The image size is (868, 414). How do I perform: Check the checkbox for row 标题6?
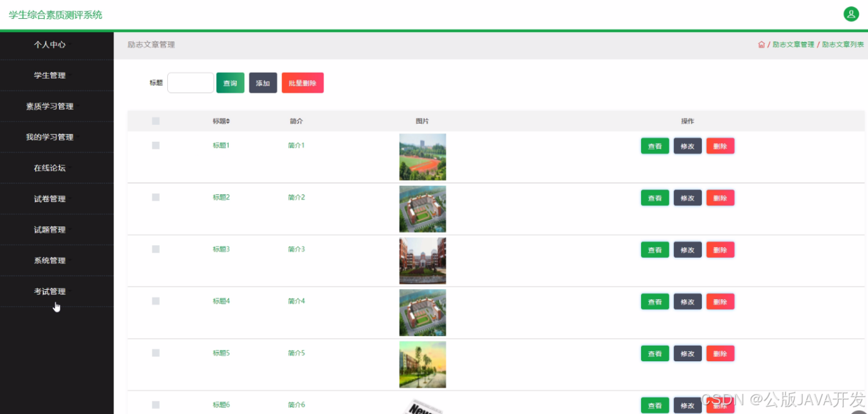pos(156,405)
